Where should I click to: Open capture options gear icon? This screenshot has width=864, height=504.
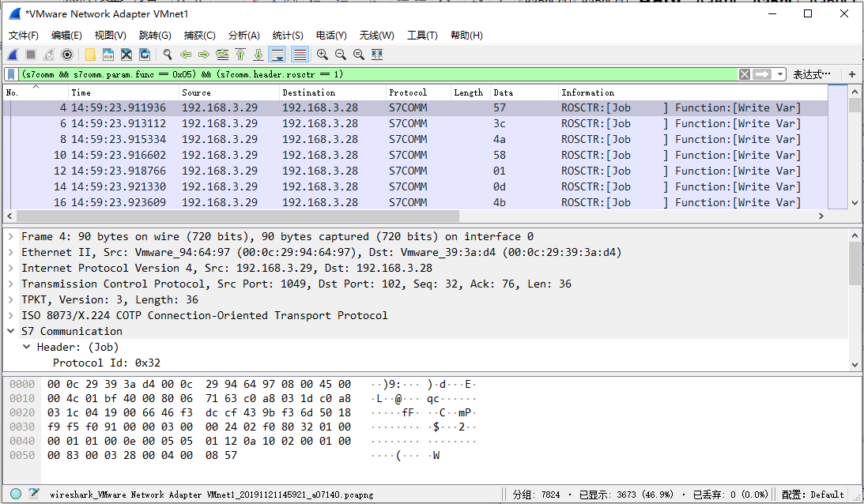pos(67,55)
